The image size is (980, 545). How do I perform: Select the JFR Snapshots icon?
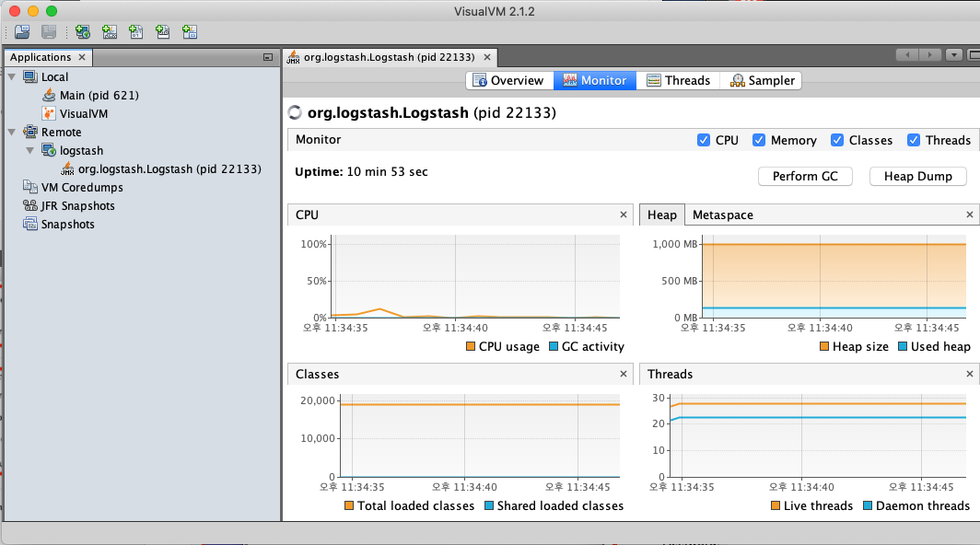30,205
